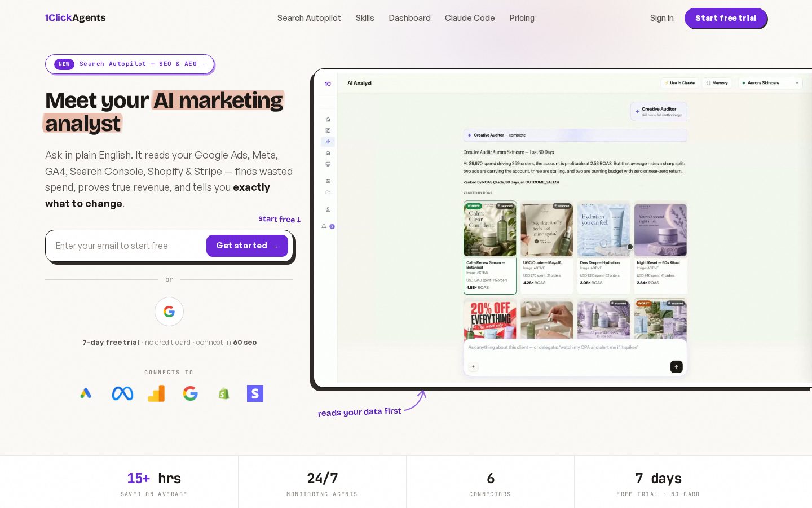Click the monitor icon in demo sidebar
Screen dimensions: 812x508
coord(328,164)
